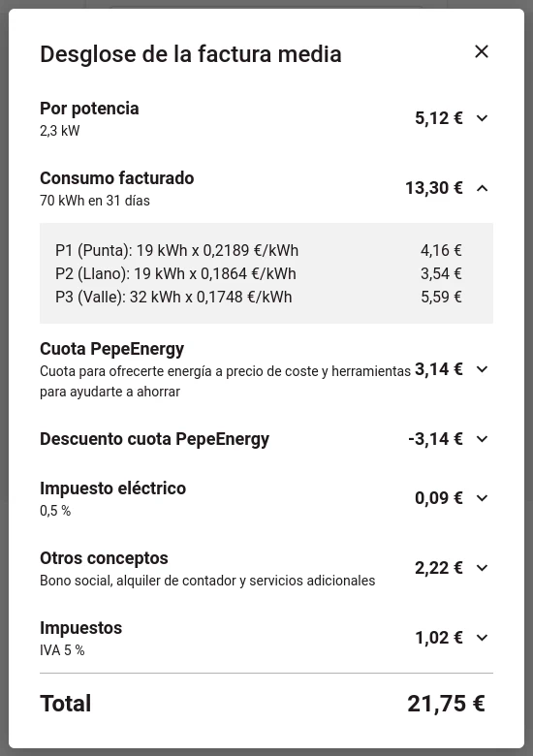Close the Desglose de la factura media dialog
The height and width of the screenshot is (756, 533).
pyautogui.click(x=482, y=51)
